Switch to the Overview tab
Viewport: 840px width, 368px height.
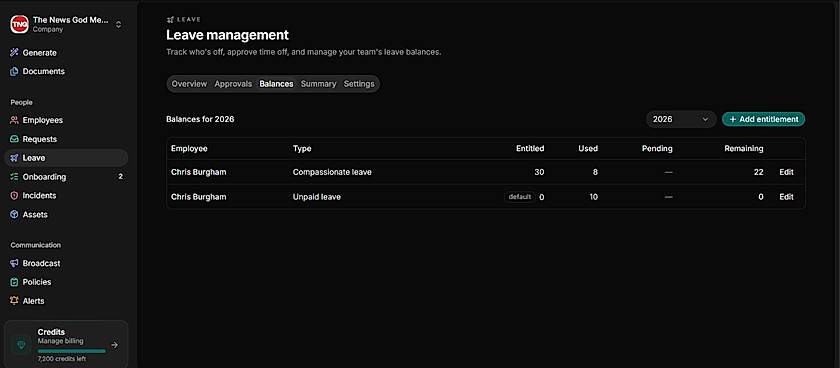pyautogui.click(x=189, y=84)
